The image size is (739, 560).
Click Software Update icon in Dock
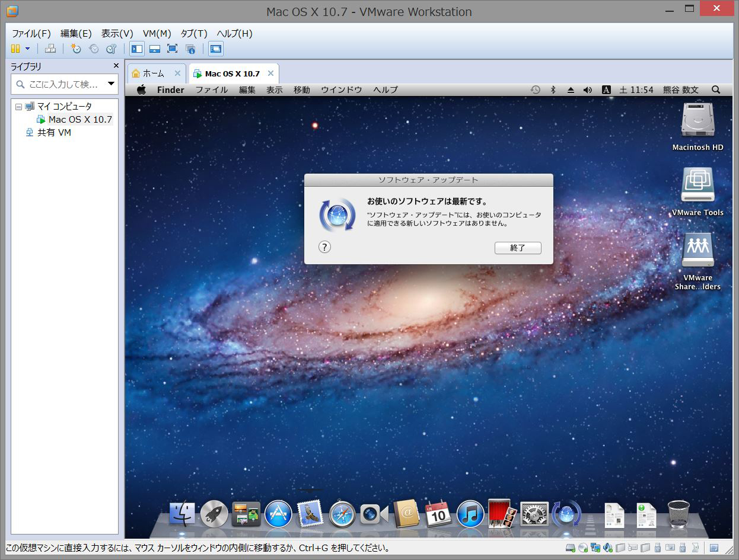(566, 514)
